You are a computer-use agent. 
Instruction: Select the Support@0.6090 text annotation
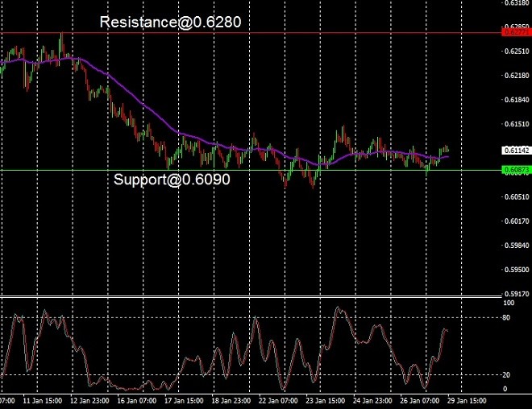[172, 180]
